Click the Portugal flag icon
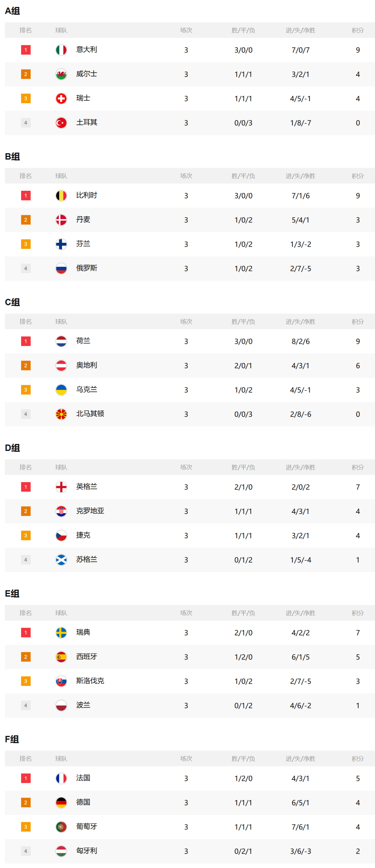The width and height of the screenshot is (375, 868). click(x=61, y=827)
